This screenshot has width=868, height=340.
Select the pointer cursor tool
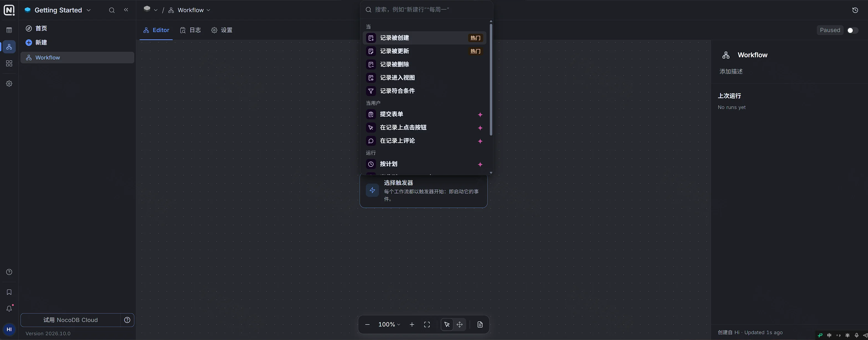pyautogui.click(x=447, y=325)
